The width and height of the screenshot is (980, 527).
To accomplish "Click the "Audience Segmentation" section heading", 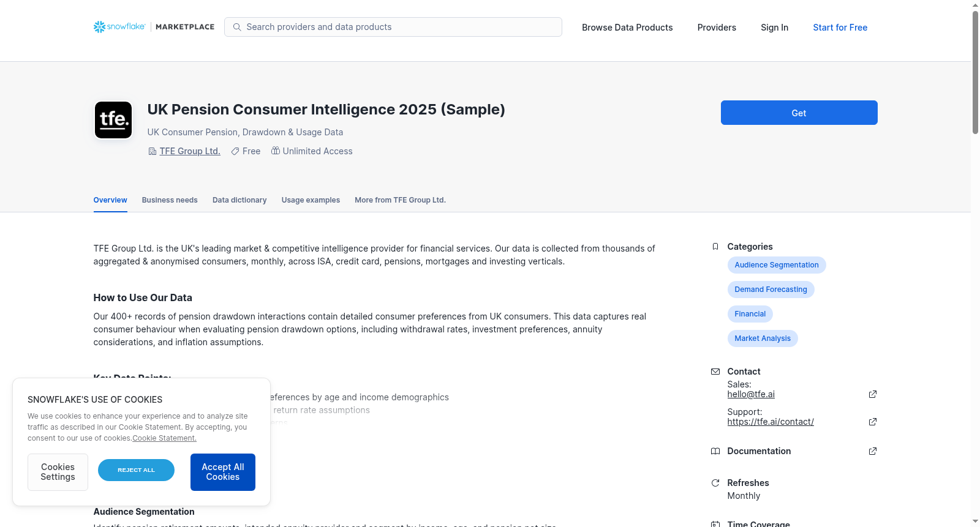I will (144, 512).
